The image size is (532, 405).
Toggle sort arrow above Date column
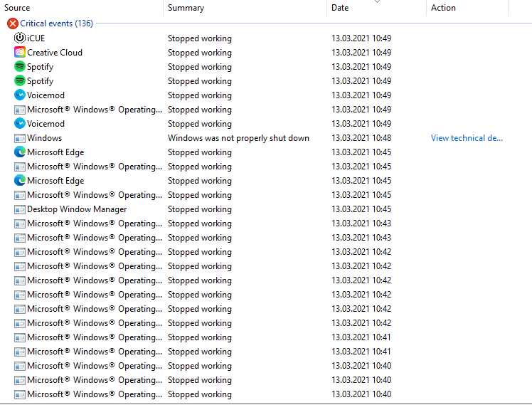[377, 1]
